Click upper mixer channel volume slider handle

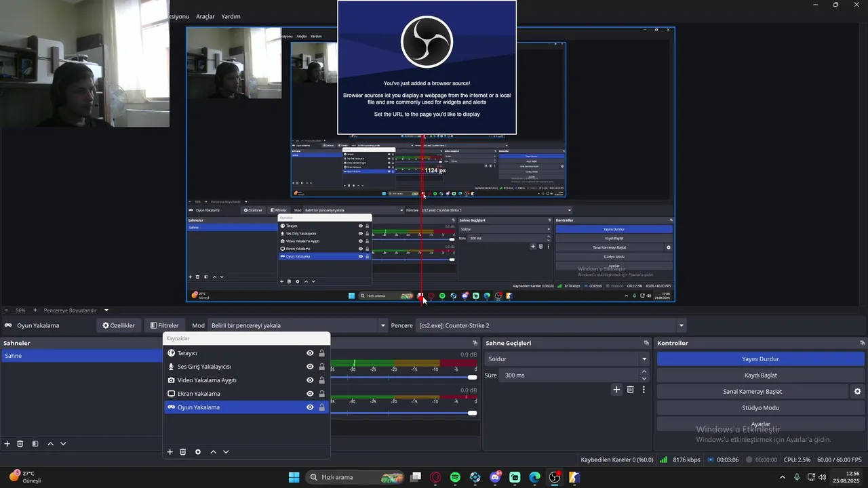coord(472,377)
